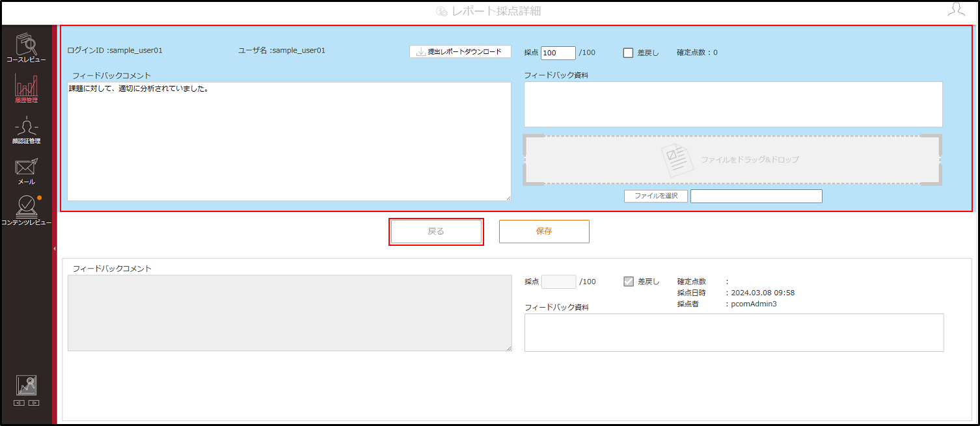This screenshot has height=426, width=980.
Task: Open メール in the sidebar
Action: [27, 171]
